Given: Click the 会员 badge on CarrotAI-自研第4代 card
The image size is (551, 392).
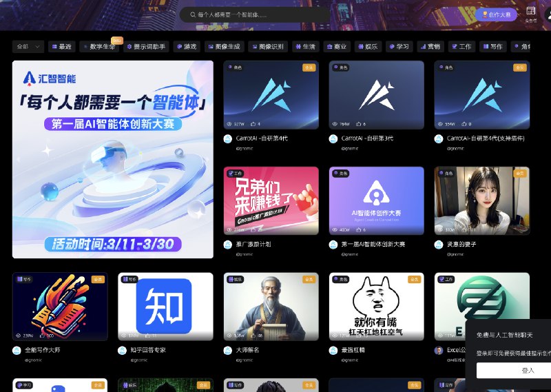Looking at the screenshot, I should point(309,68).
